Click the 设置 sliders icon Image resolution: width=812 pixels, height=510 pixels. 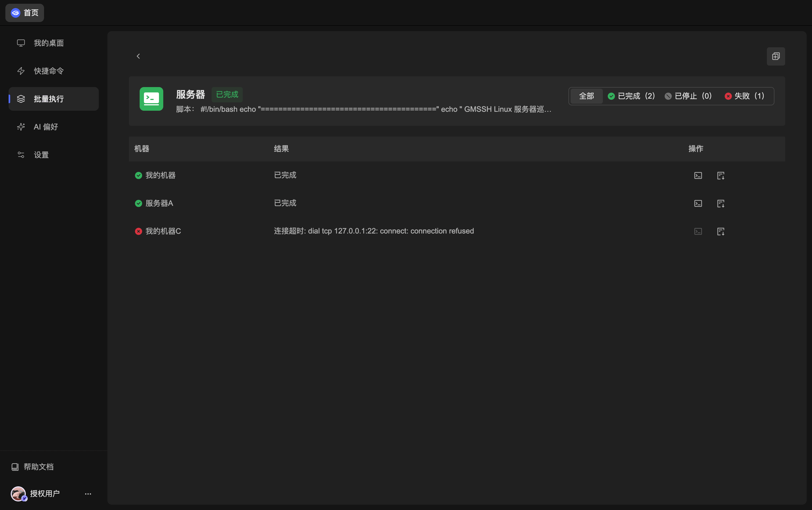pos(21,155)
